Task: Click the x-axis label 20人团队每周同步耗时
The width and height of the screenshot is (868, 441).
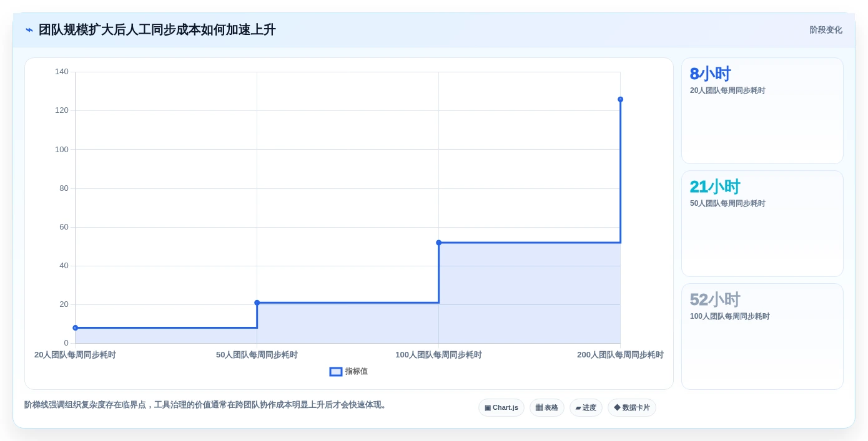Action: click(x=75, y=355)
